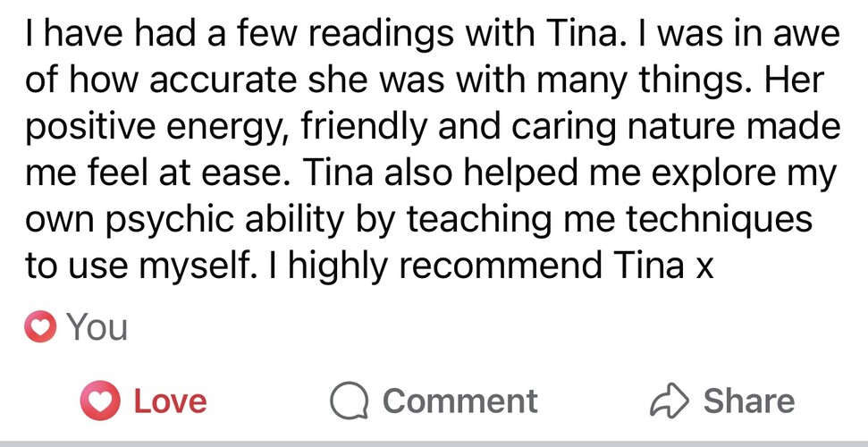Tap the Comment speech bubble icon
868x447 pixels.
[x=348, y=401]
